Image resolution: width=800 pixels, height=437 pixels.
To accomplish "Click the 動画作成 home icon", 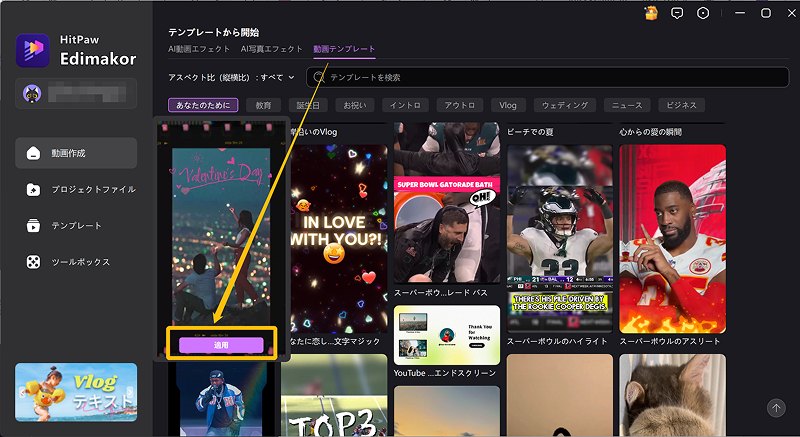I will 33,153.
